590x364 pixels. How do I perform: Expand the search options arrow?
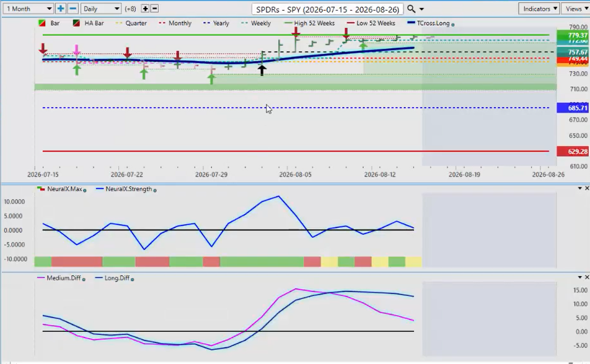coord(421,9)
